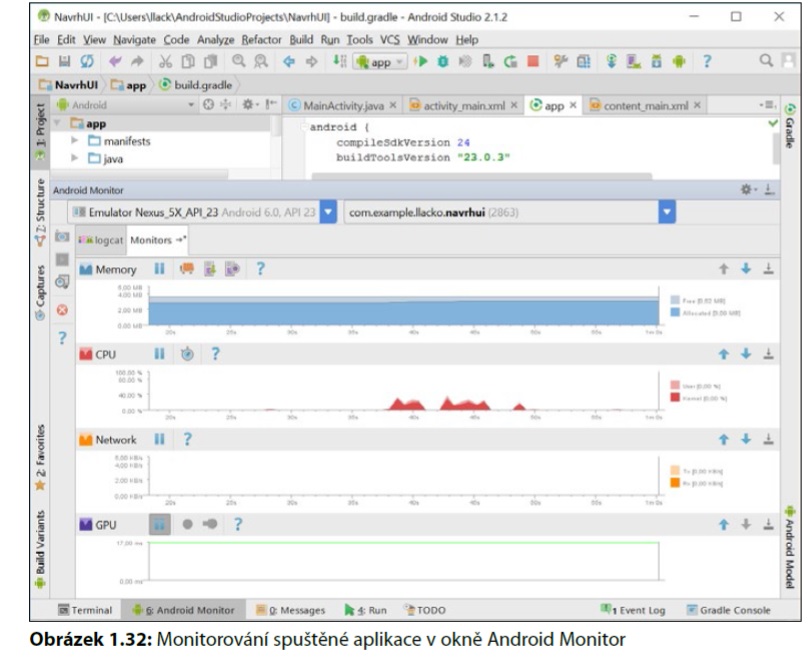808x659 pixels.
Task: Click the Undo arrow icon
Action: point(115,61)
